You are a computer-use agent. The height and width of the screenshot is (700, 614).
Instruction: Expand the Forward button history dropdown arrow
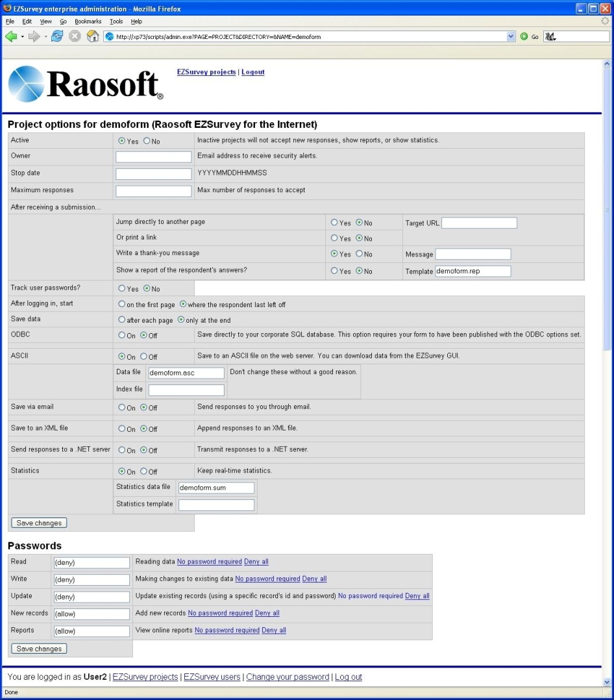coord(45,36)
